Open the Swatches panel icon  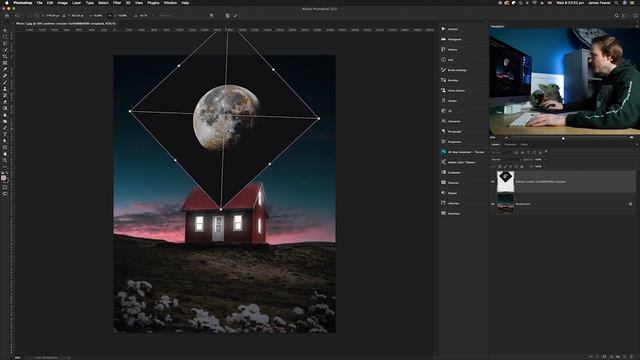pyautogui.click(x=444, y=213)
